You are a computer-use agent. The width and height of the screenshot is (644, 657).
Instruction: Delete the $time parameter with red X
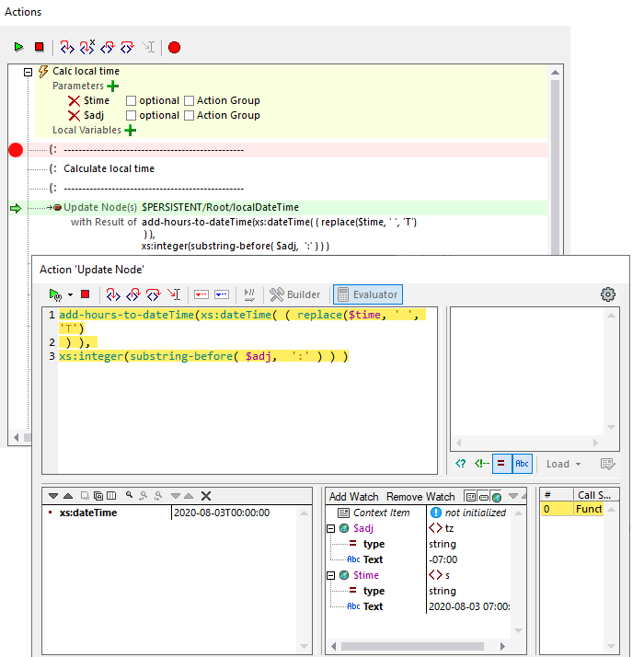[74, 100]
